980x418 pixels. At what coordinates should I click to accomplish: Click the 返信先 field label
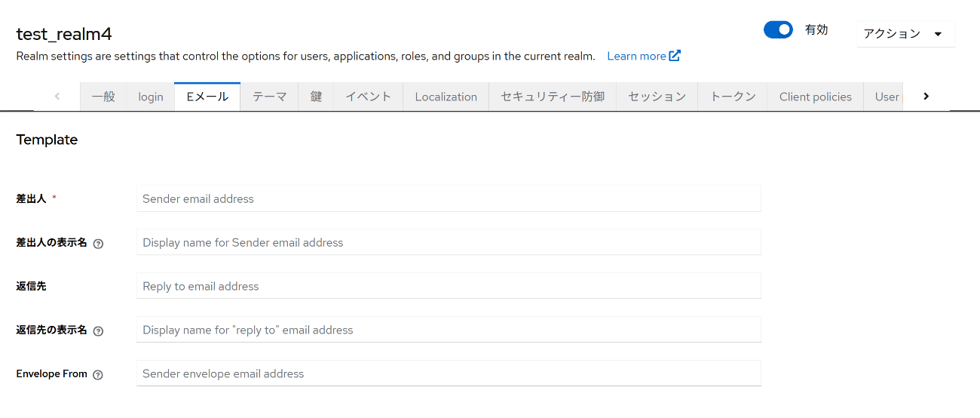pyautogui.click(x=31, y=286)
